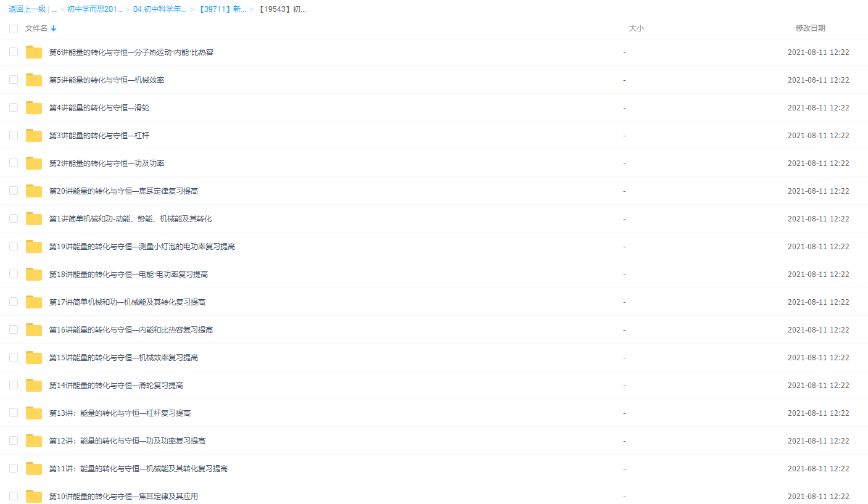Click the 大小 column header

click(636, 28)
